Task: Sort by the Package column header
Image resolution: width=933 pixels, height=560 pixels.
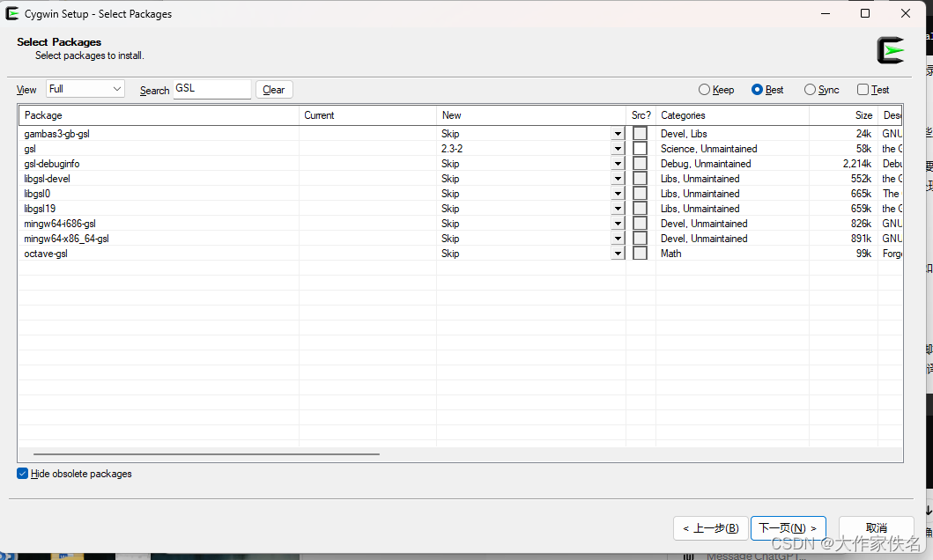Action: click(159, 115)
